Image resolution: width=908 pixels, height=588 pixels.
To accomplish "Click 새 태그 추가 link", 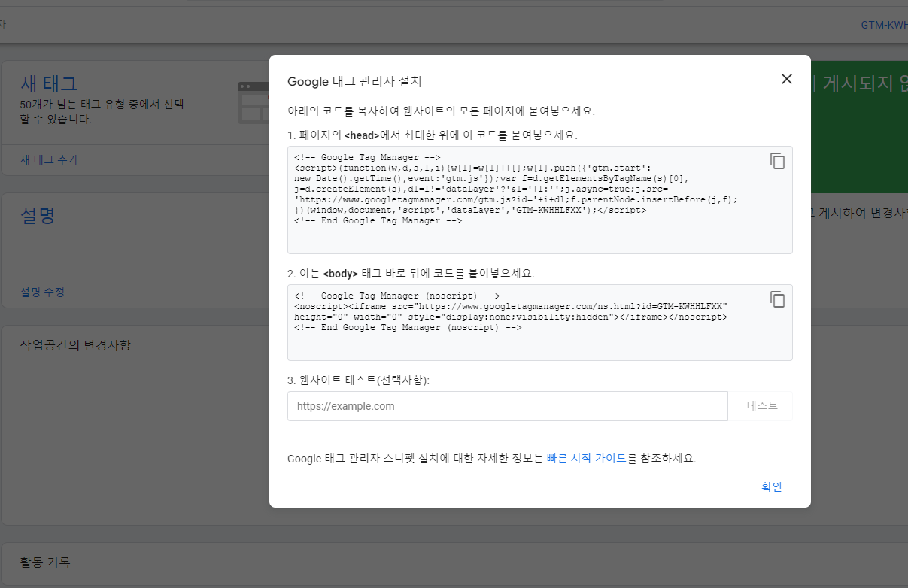I will (x=49, y=159).
